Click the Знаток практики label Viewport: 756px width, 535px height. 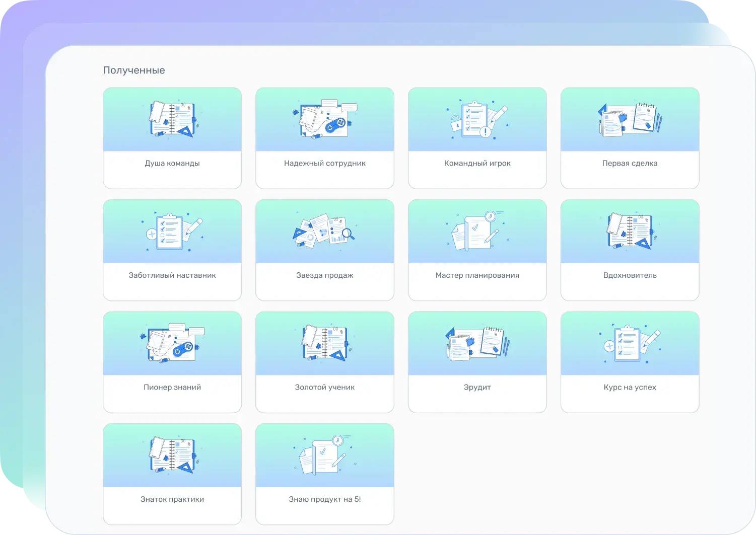coord(172,499)
